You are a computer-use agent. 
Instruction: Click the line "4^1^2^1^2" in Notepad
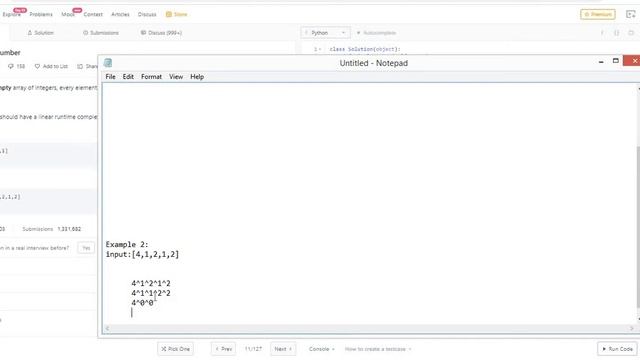[151, 283]
